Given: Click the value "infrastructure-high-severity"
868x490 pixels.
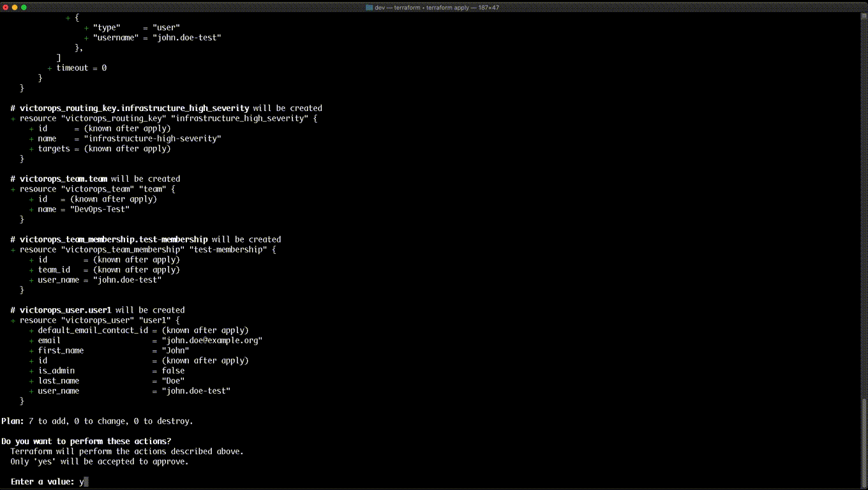Looking at the screenshot, I should click(x=153, y=138).
